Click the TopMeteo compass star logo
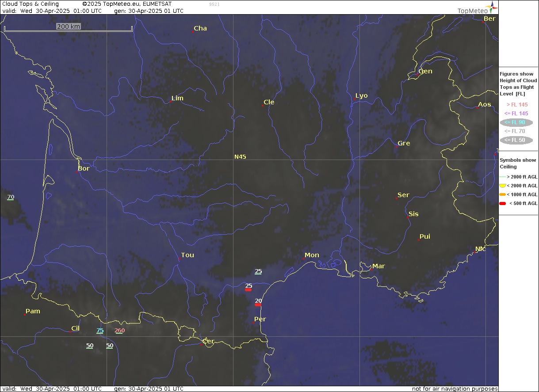 coord(493,7)
